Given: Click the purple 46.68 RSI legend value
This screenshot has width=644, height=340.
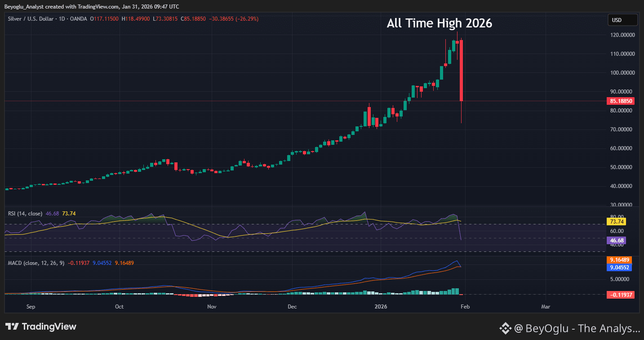Looking at the screenshot, I should pos(52,214).
